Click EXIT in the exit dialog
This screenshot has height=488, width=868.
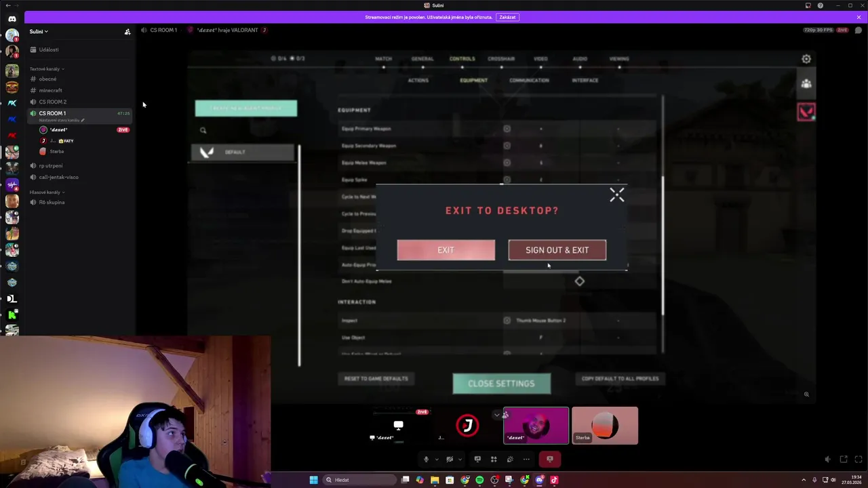(446, 250)
